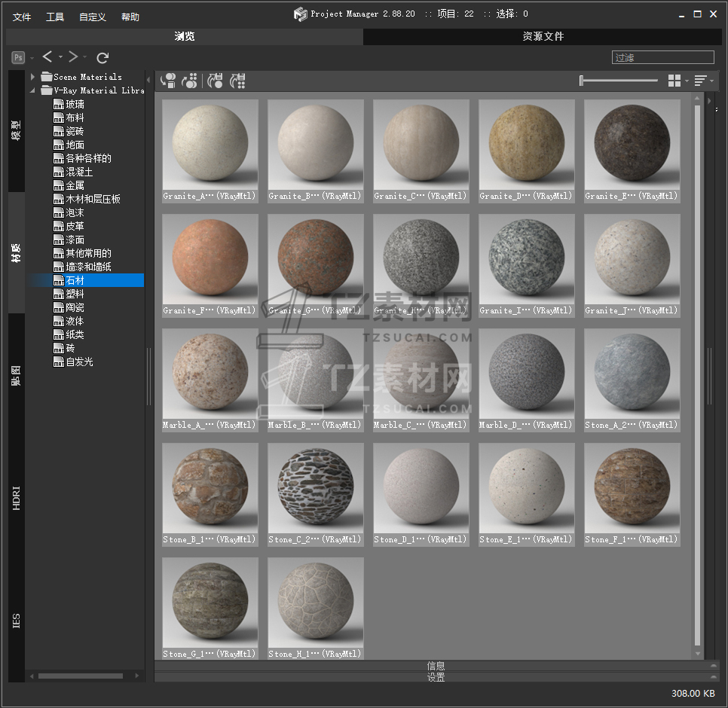This screenshot has width=728, height=708.
Task: Collapse the V-Ray Material Library folder
Action: click(x=33, y=90)
